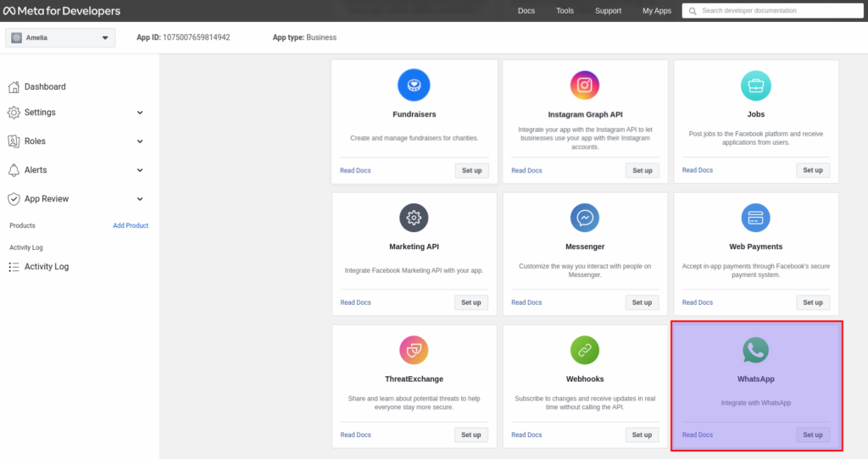The width and height of the screenshot is (868, 459).
Task: Set up Messenger
Action: (642, 302)
